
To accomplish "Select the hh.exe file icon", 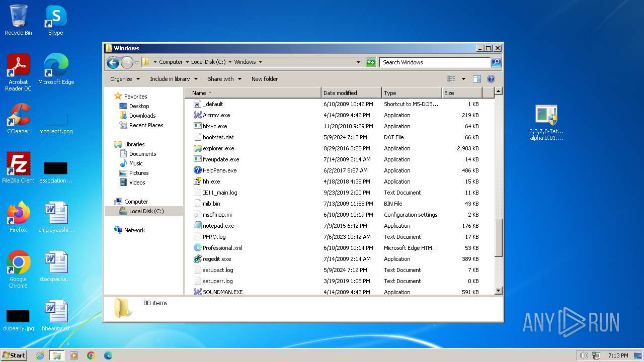I will (x=198, y=182).
